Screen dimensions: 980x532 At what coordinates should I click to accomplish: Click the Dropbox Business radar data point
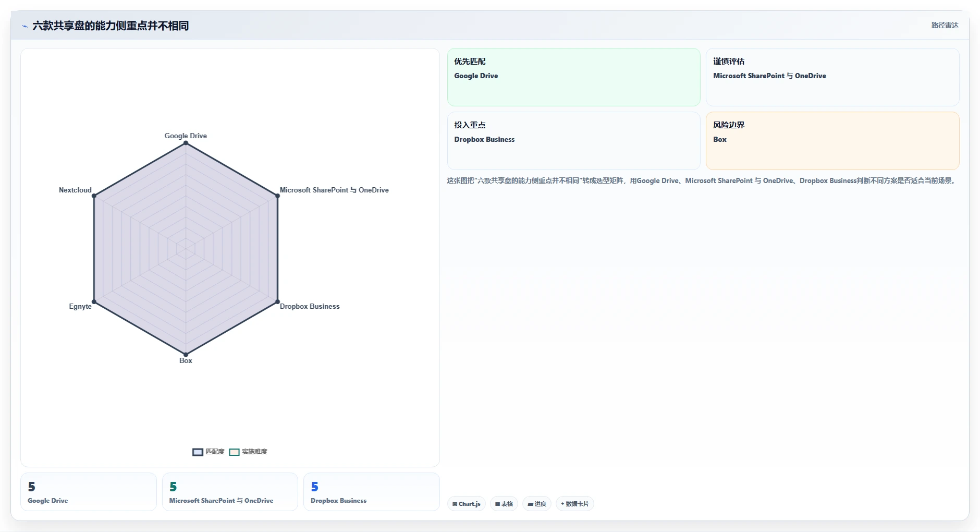coord(277,301)
